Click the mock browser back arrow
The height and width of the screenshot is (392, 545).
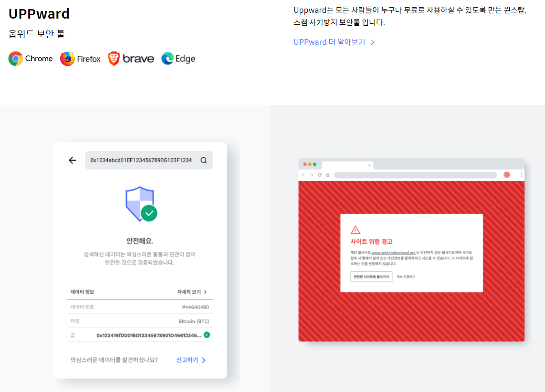[x=304, y=175]
